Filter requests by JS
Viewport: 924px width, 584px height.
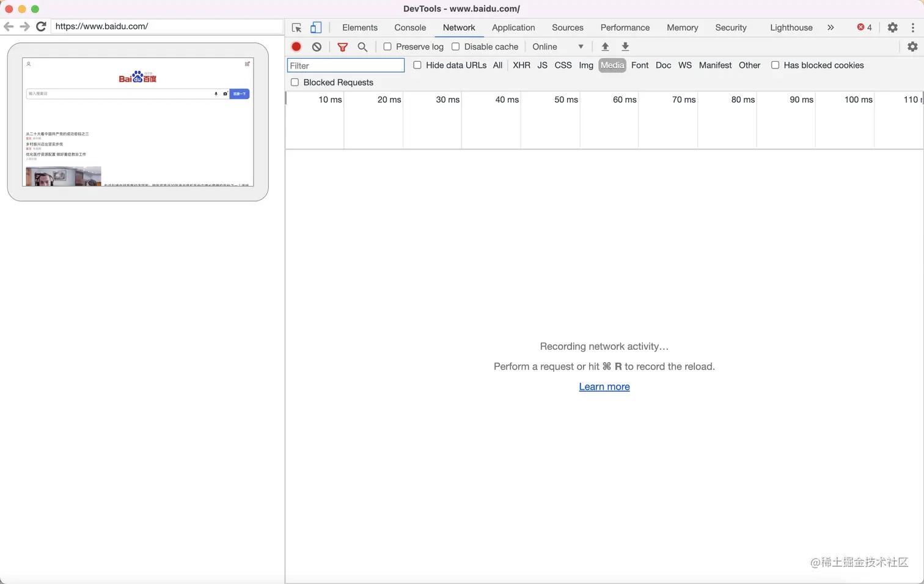[542, 65]
